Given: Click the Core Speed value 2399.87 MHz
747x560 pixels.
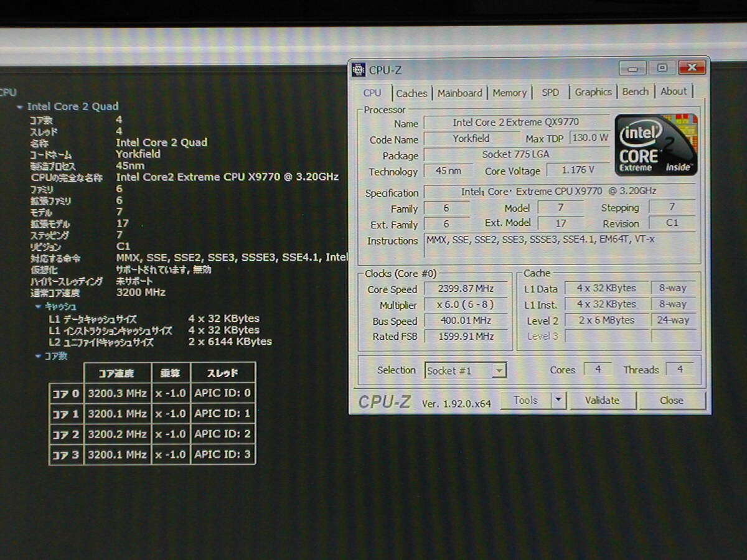Looking at the screenshot, I should tap(465, 289).
